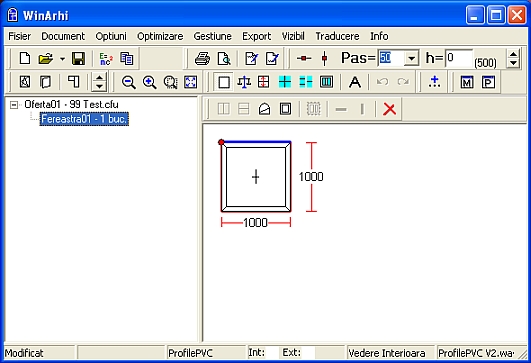The image size is (531, 363).
Task: Open the Info menu
Action: tap(379, 36)
